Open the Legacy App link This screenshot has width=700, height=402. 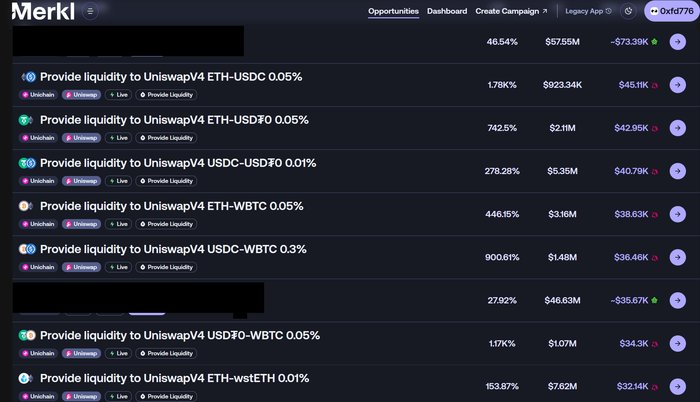point(588,11)
